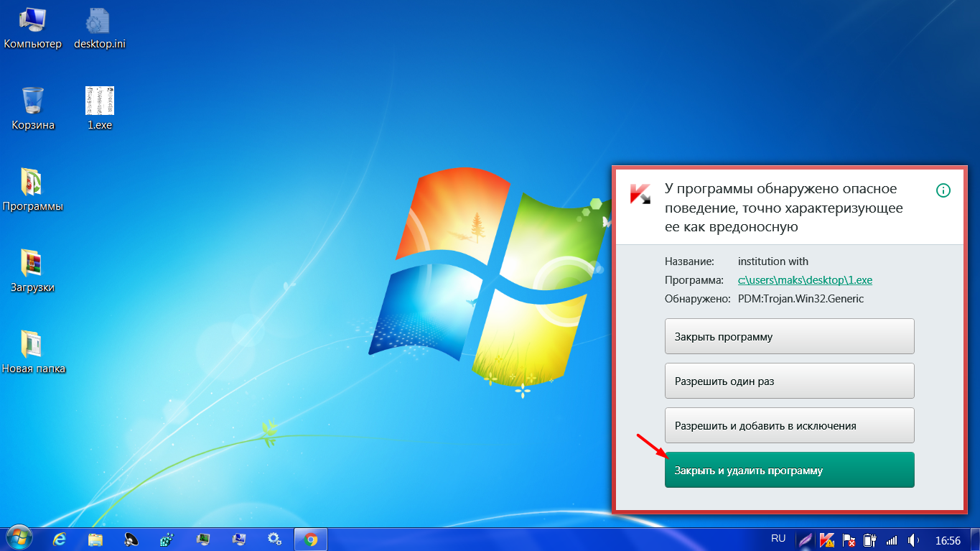
Task: Click the battery power tray icon
Action: coord(870,540)
